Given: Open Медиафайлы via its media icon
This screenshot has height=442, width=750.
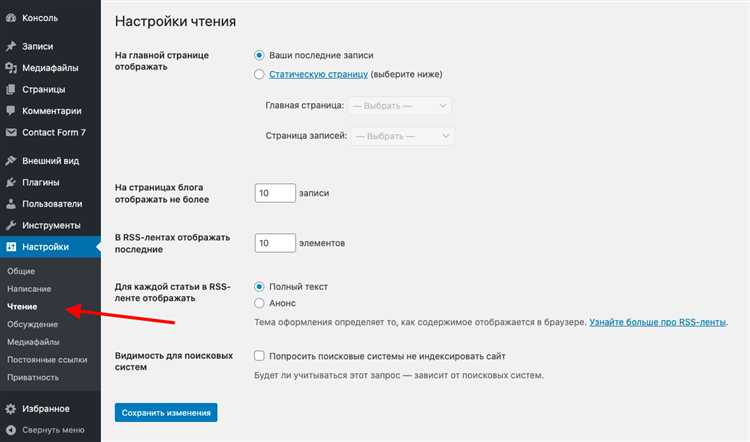Looking at the screenshot, I should point(11,68).
